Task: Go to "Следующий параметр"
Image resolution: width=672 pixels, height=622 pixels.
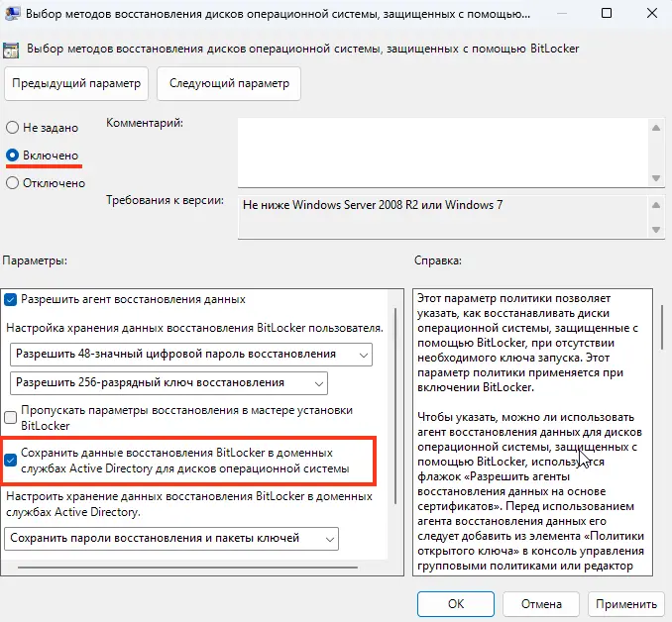Action: click(x=229, y=84)
